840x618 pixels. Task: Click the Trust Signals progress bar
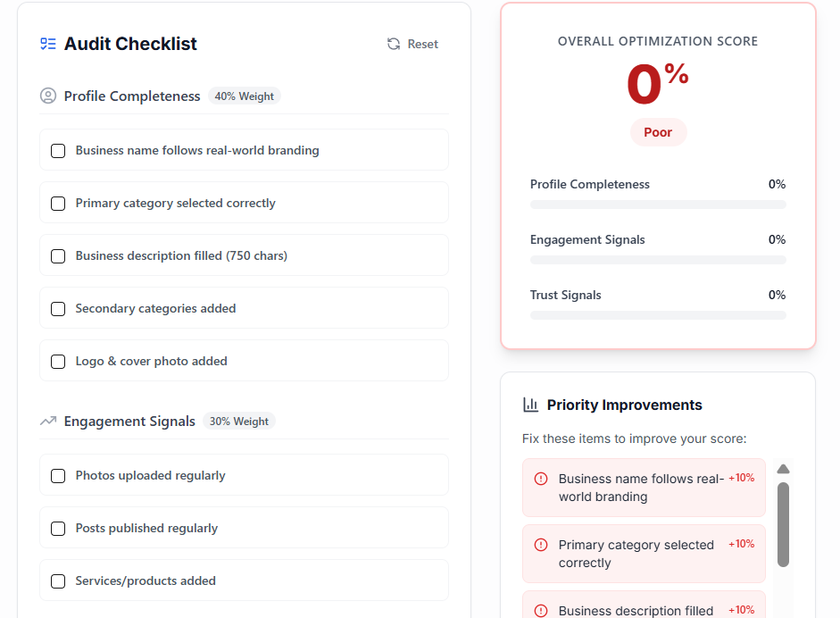(658, 314)
